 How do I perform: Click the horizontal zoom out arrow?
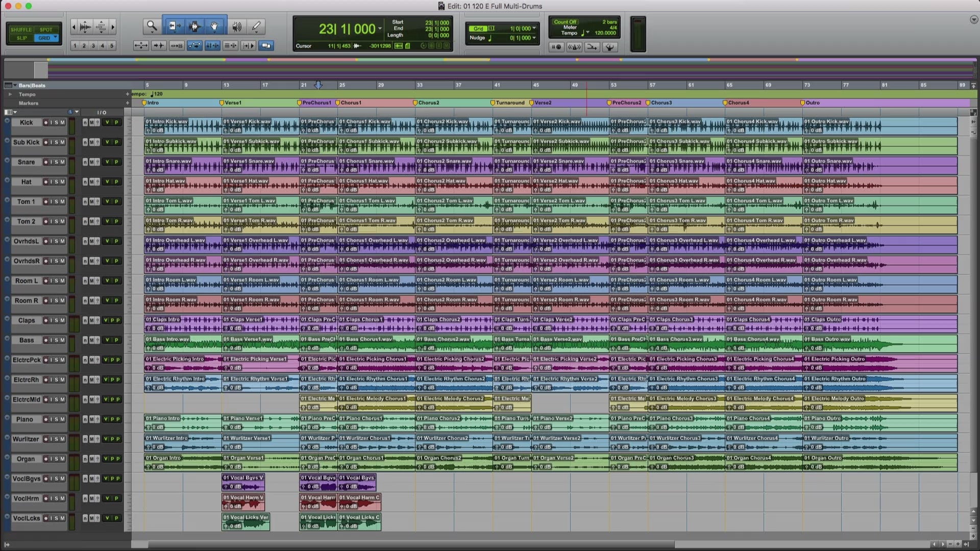point(74,27)
